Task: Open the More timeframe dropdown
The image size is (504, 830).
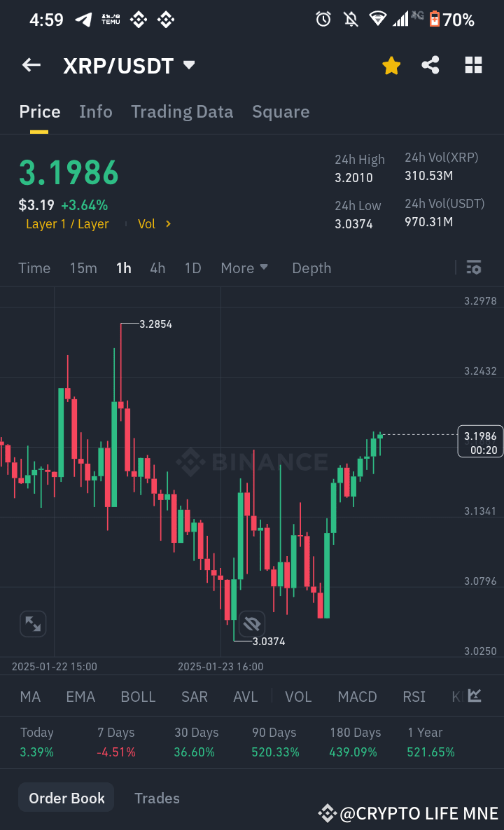Action: pyautogui.click(x=244, y=268)
